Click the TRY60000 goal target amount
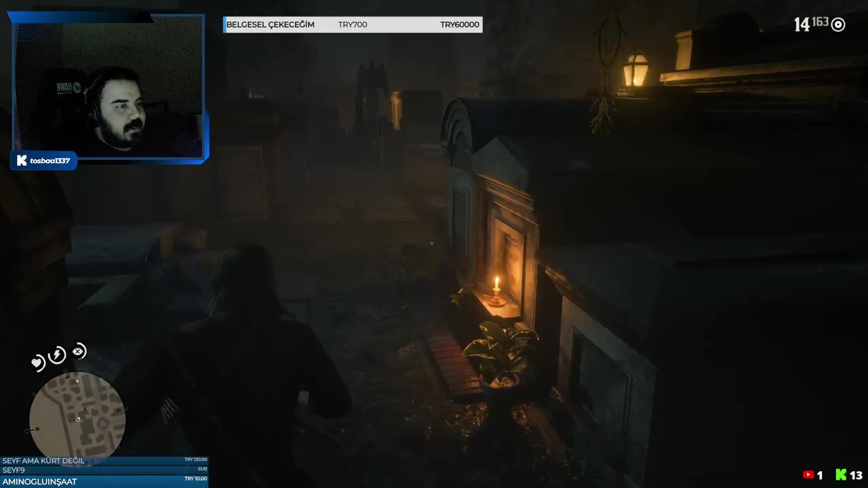Screen dimensions: 868x488 click(460, 24)
